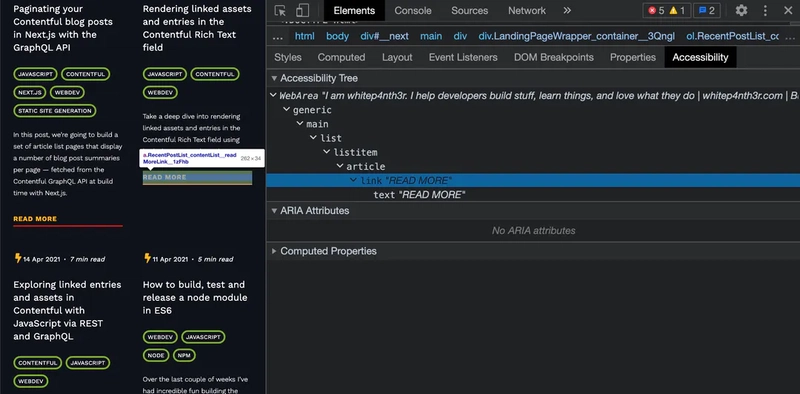The width and height of the screenshot is (800, 394).
Task: Click the red errors count badge
Action: (656, 10)
